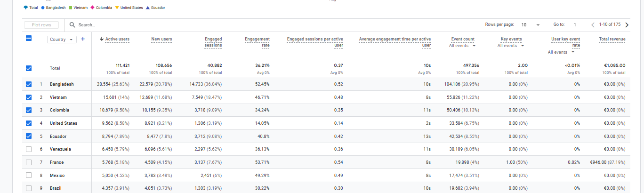Toggle the select-all rows header checkbox
The image size is (644, 193).
[29, 39]
